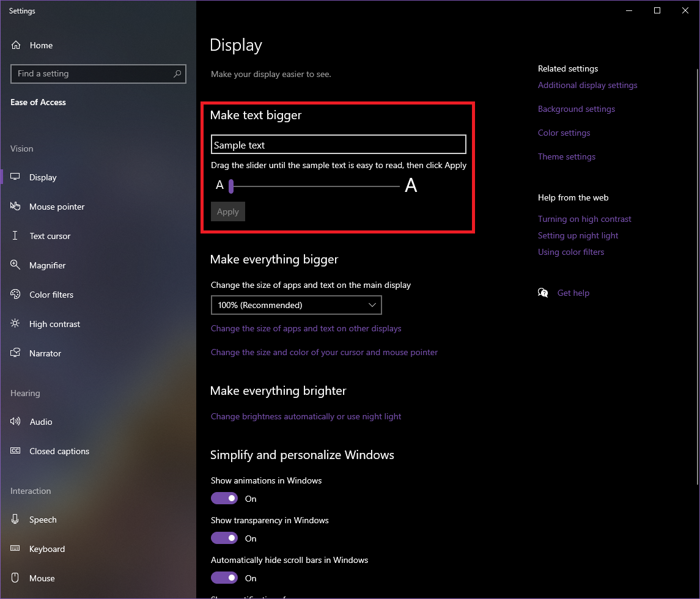Click the Keyboard icon in sidebar
Viewport: 700px width, 599px height.
click(15, 548)
